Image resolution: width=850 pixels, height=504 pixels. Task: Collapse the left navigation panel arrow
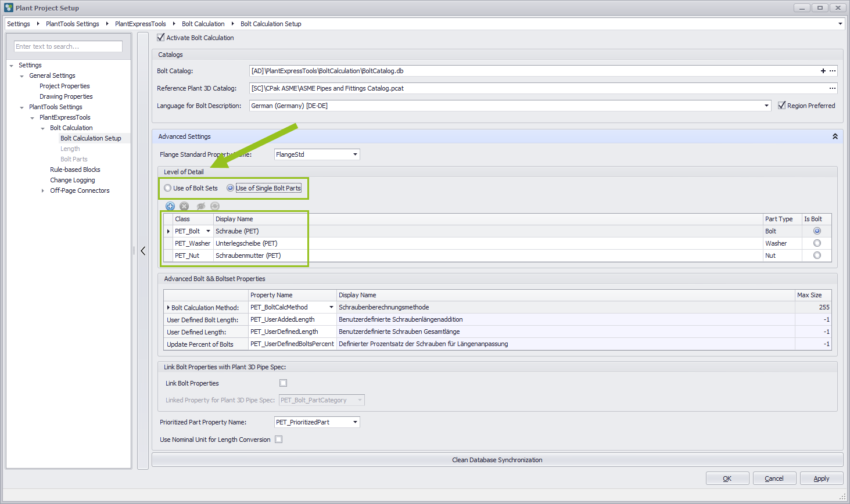(143, 251)
